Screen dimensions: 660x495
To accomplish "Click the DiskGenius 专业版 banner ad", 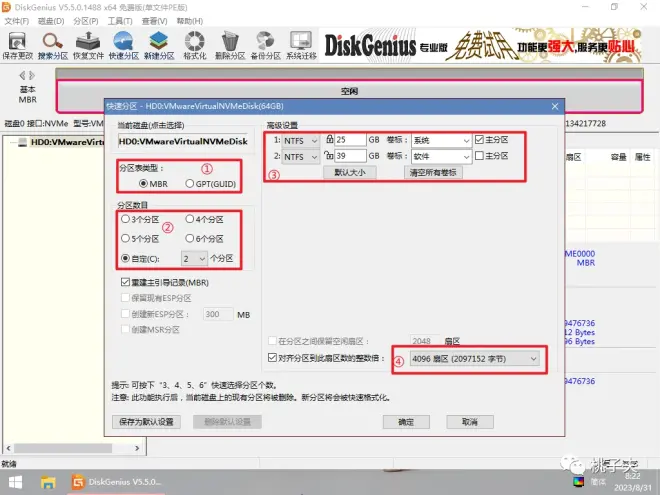I will coord(482,45).
